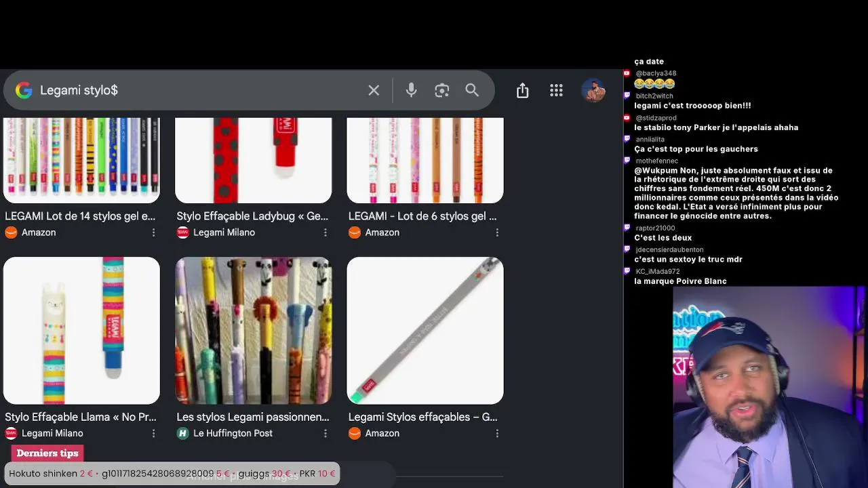Open Google Lens image search
The width and height of the screenshot is (868, 488).
(x=442, y=90)
